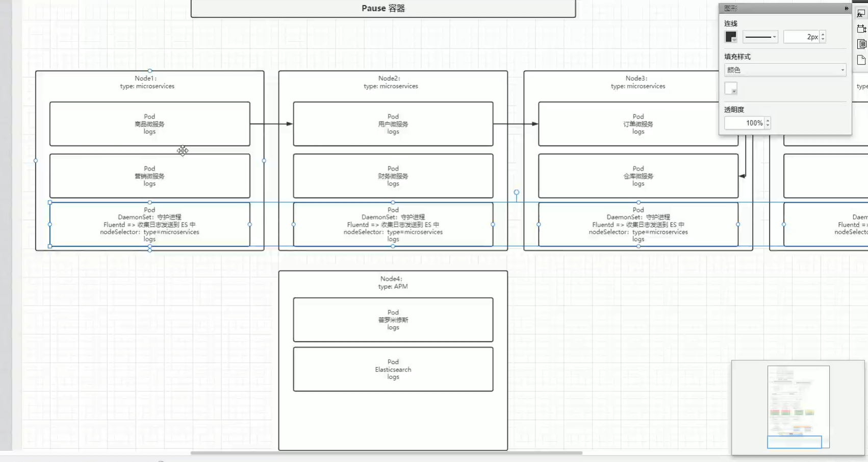This screenshot has height=462, width=868.
Task: Click arrow connecting 商品微服务 to 用户微服务
Action: (x=271, y=124)
